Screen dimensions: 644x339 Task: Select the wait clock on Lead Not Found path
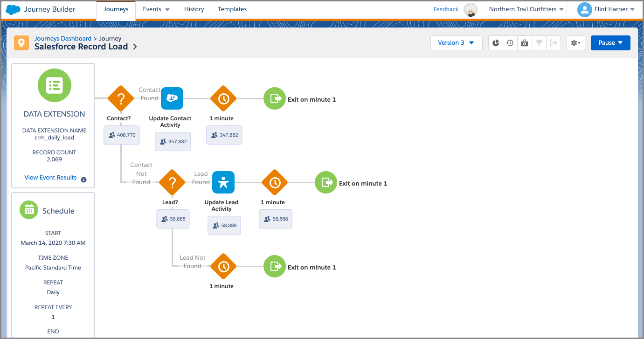pyautogui.click(x=223, y=267)
